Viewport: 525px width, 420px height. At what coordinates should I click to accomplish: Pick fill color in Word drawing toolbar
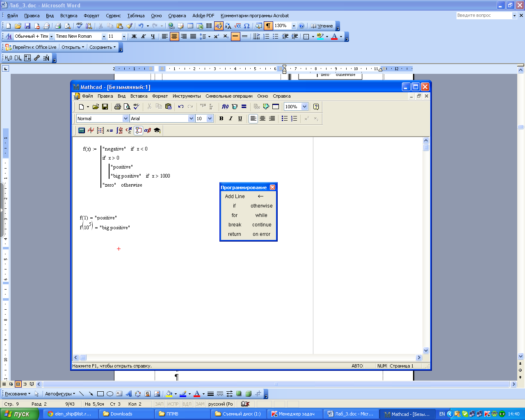169,394
